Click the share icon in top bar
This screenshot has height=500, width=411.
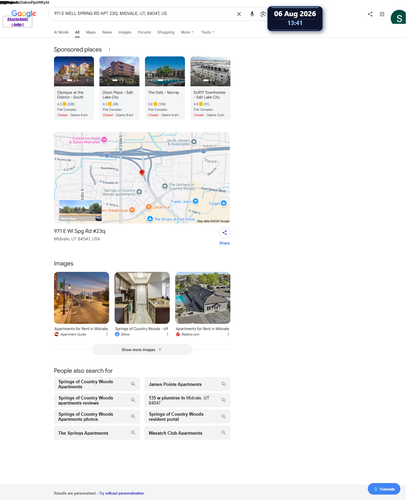(x=370, y=14)
